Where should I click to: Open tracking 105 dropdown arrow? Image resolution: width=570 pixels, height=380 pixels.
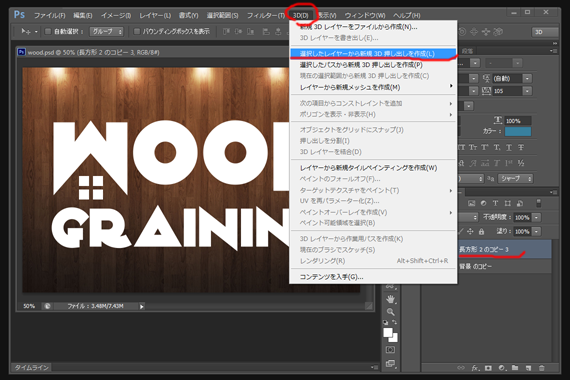pyautogui.click(x=527, y=91)
